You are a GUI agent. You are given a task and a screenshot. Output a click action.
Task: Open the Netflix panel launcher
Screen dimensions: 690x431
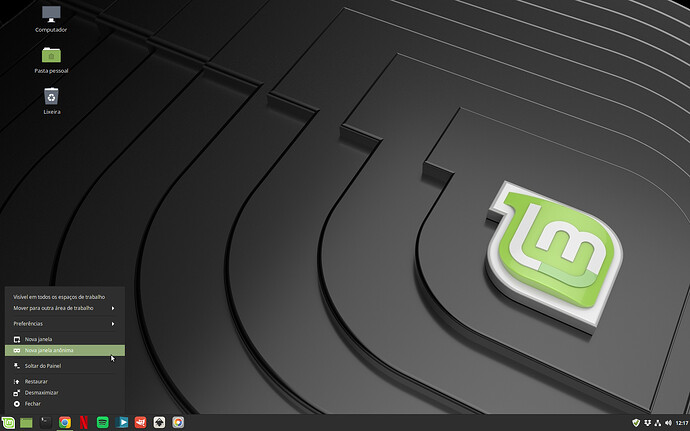pos(84,423)
